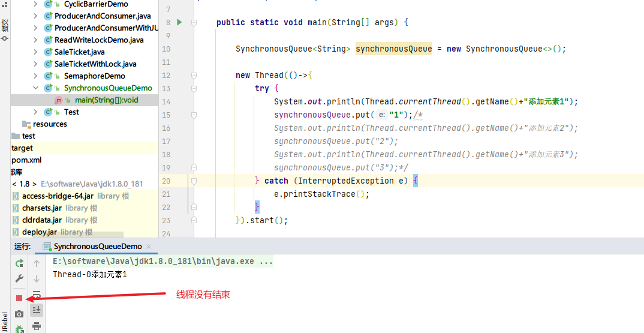The width and height of the screenshot is (644, 333).
Task: Click the camera thread dump icon
Action: [19, 314]
